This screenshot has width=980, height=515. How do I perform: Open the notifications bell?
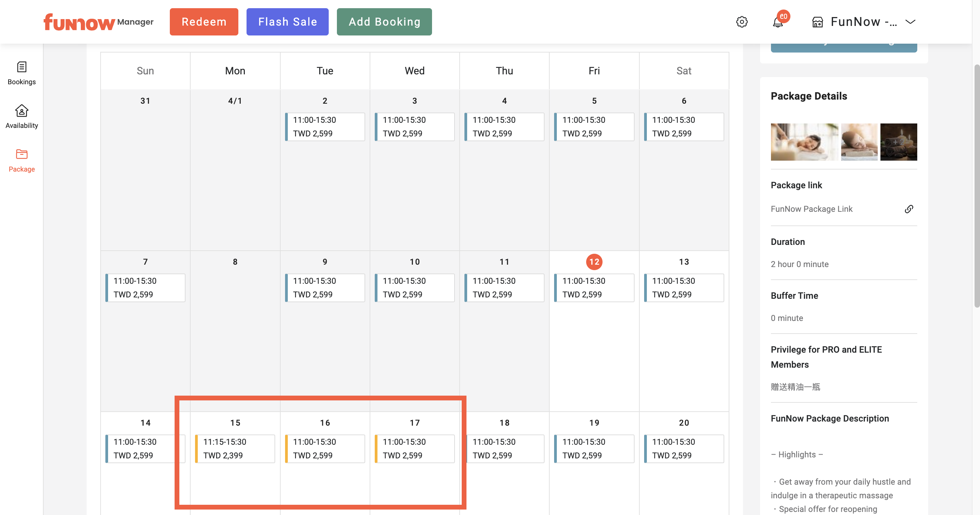[x=777, y=22]
